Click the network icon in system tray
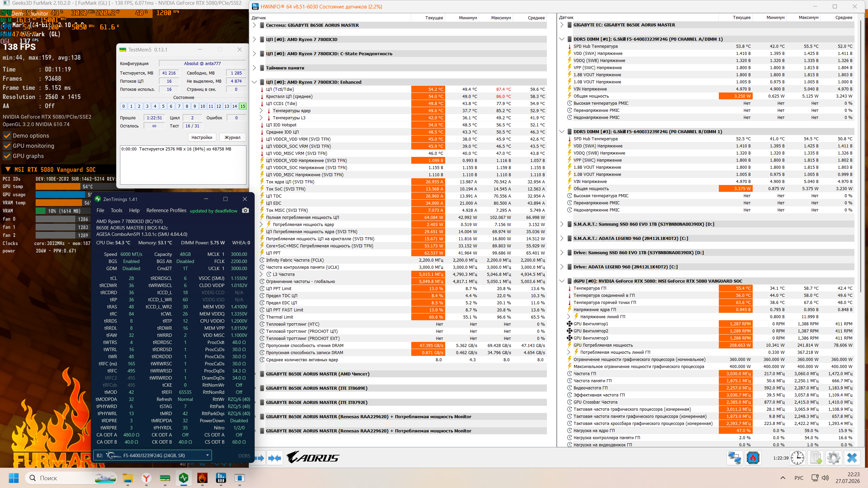This screenshot has width=868, height=488. point(814,478)
